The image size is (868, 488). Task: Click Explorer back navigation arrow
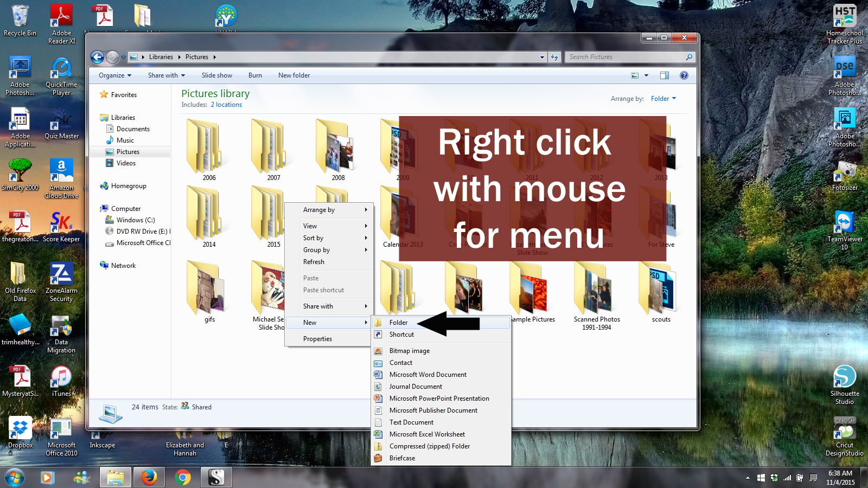(97, 57)
